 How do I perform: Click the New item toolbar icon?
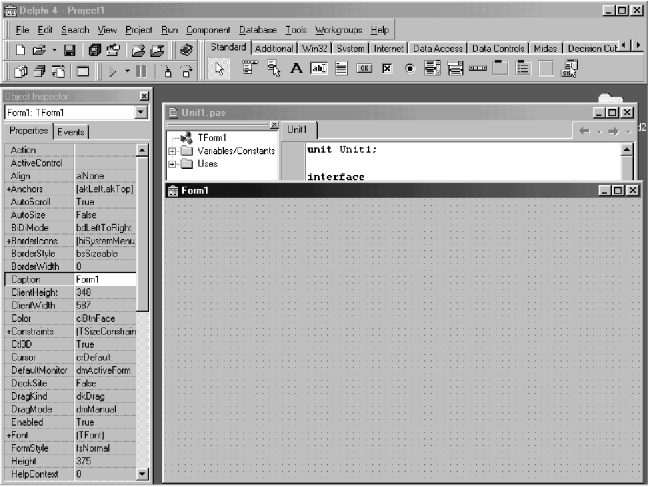[20, 50]
